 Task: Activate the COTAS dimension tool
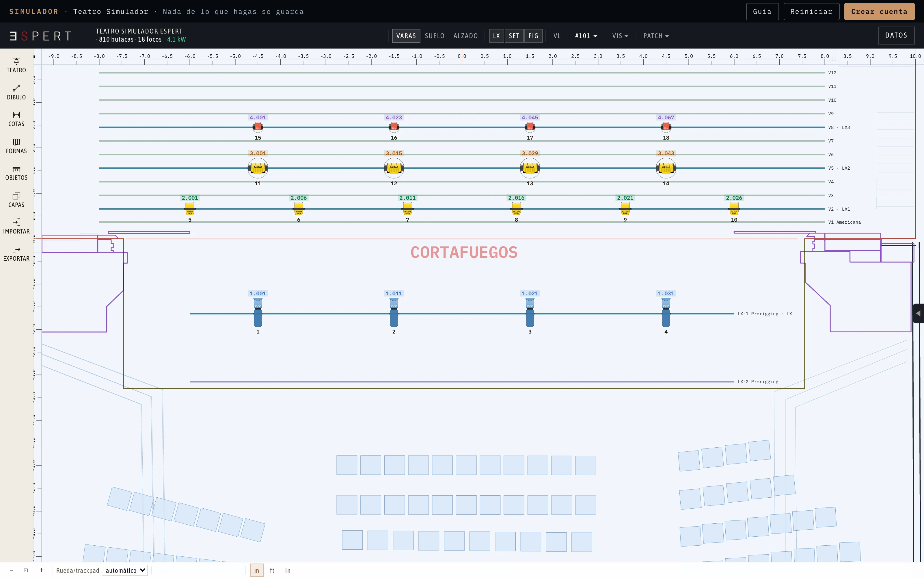tap(16, 119)
